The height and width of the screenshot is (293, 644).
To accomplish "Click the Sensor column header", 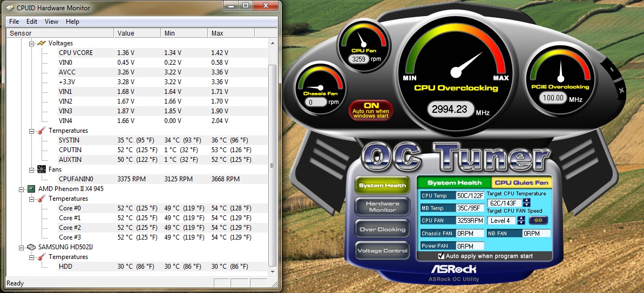I will (x=61, y=33).
